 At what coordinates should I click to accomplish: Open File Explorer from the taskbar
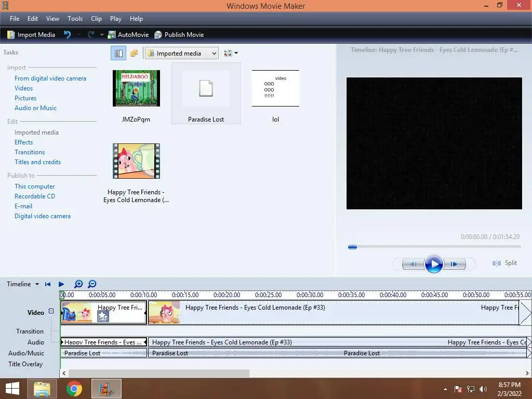pyautogui.click(x=42, y=389)
